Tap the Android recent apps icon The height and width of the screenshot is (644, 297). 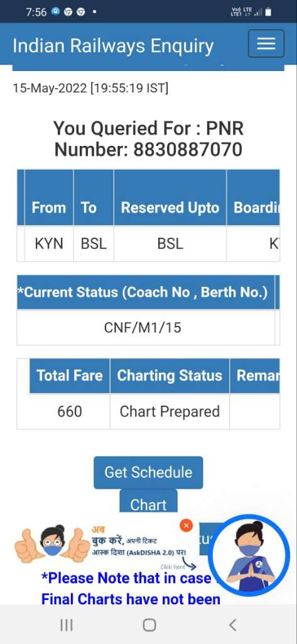point(67,625)
